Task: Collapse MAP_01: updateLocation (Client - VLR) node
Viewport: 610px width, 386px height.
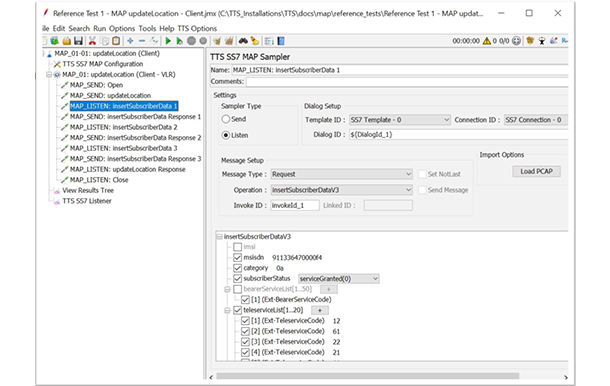Action: [49, 74]
